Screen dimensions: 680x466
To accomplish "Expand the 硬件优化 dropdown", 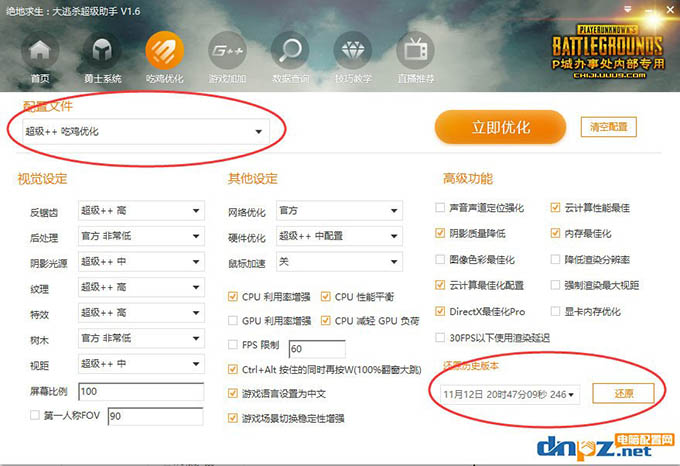I will pyautogui.click(x=339, y=236).
